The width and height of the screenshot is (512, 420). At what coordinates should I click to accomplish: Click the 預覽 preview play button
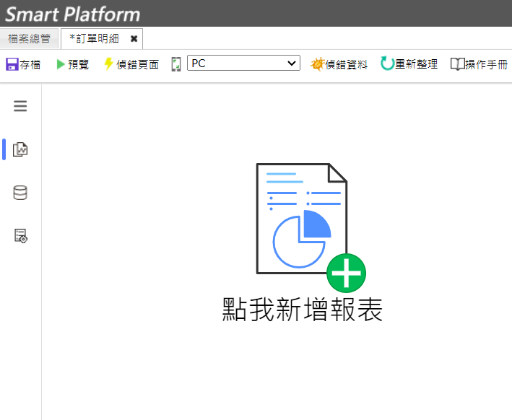click(72, 64)
